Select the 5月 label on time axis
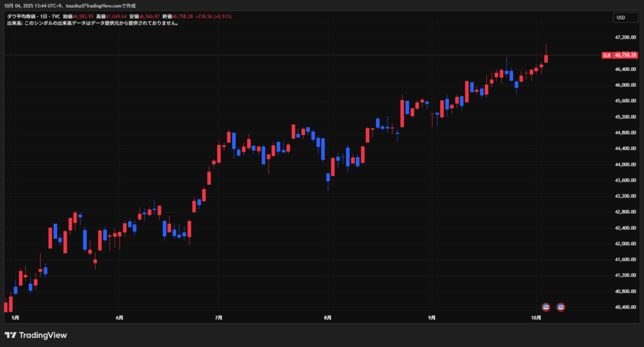The image size is (644, 347). 15,319
